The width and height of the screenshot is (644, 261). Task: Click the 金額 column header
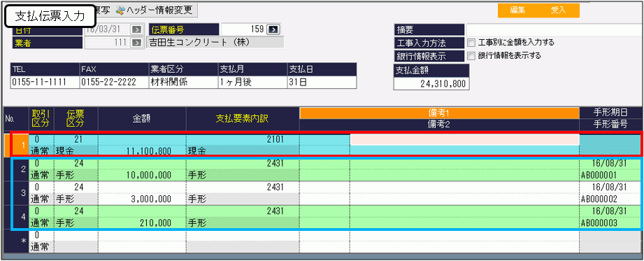point(142,119)
